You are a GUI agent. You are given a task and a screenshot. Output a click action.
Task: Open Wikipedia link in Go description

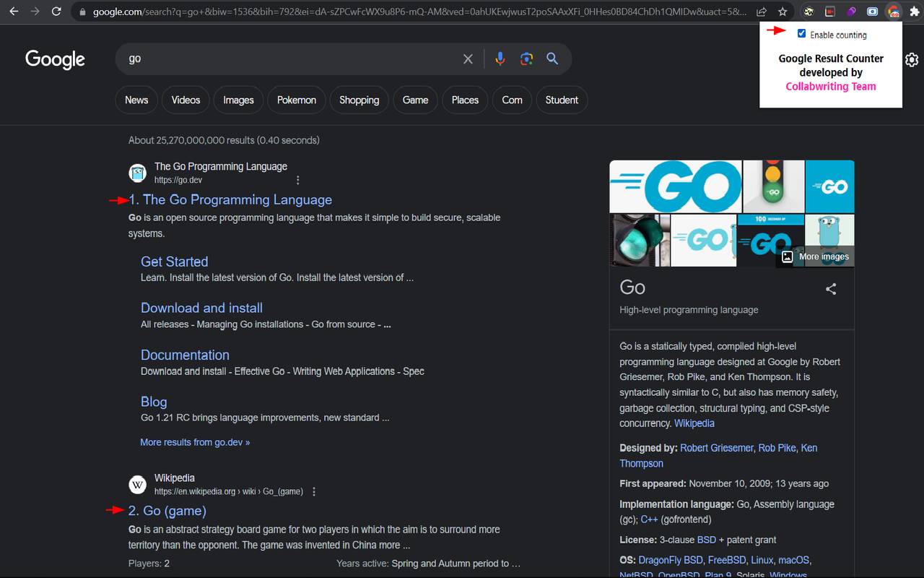pos(694,423)
